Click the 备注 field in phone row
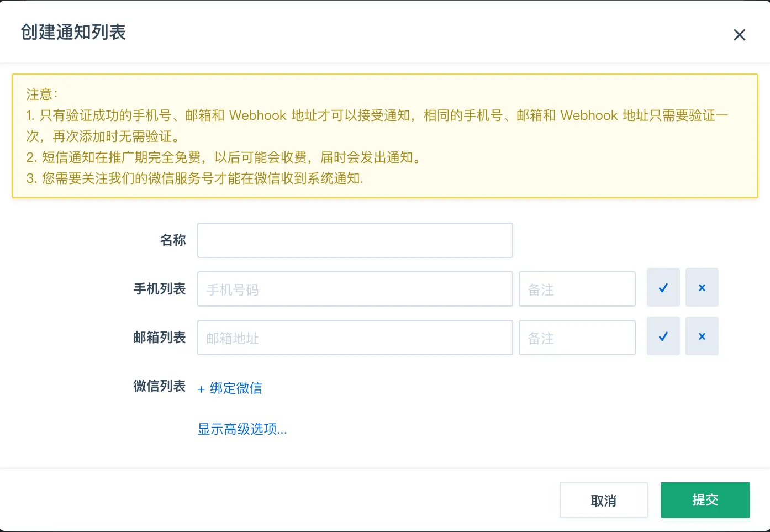 (x=577, y=289)
